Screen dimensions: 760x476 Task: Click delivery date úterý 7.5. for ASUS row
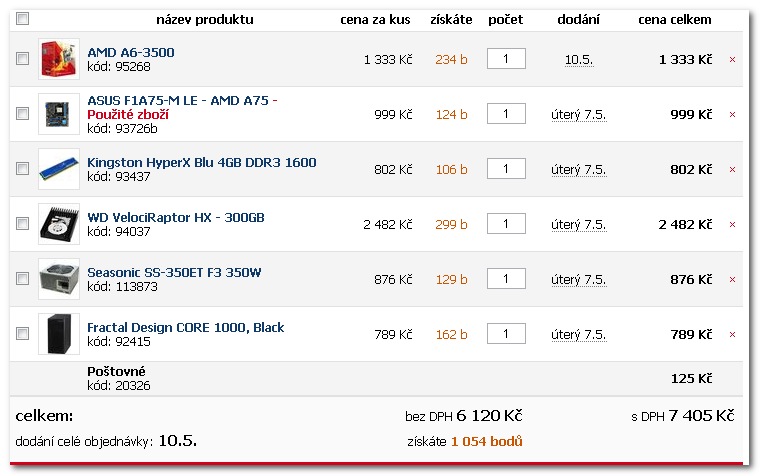click(579, 115)
